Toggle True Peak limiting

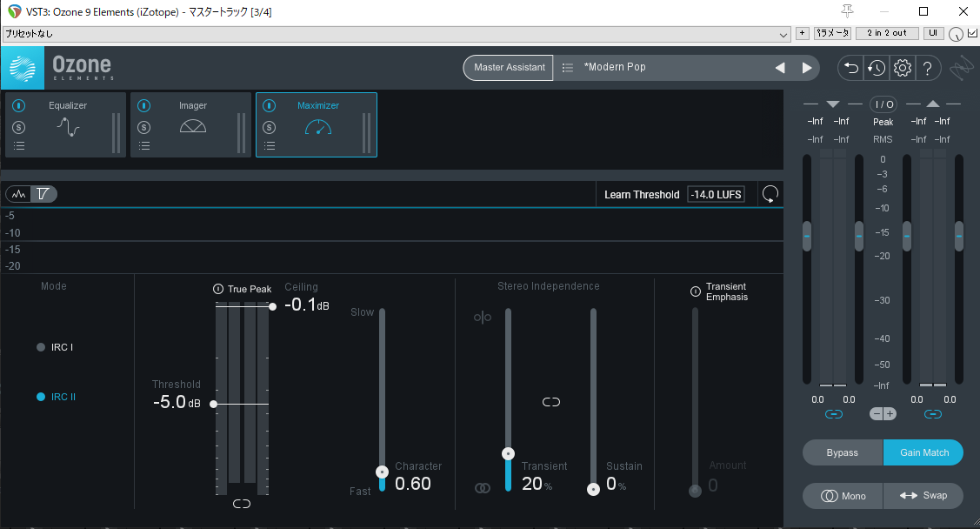(x=218, y=289)
